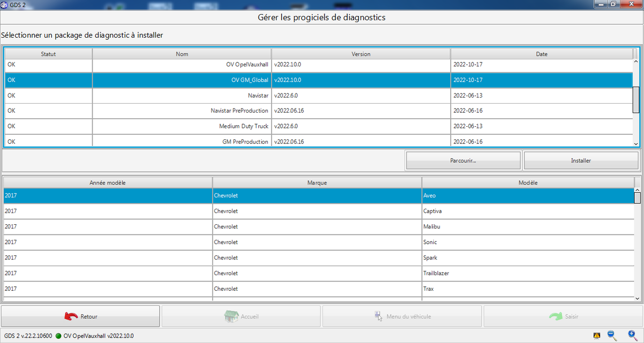Click the GDS 2 v.22.2.10600 status text
The height and width of the screenshot is (343, 644).
28,336
